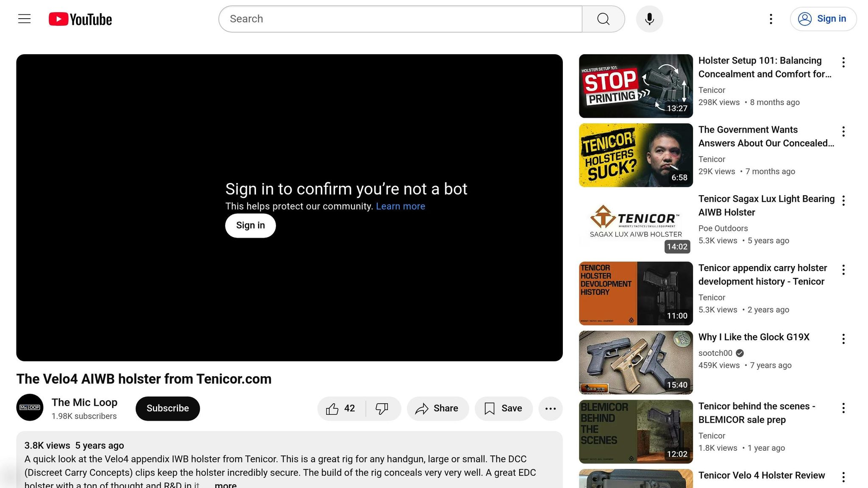Click the search magnifier button
Screen dimensions: 868x488
603,19
